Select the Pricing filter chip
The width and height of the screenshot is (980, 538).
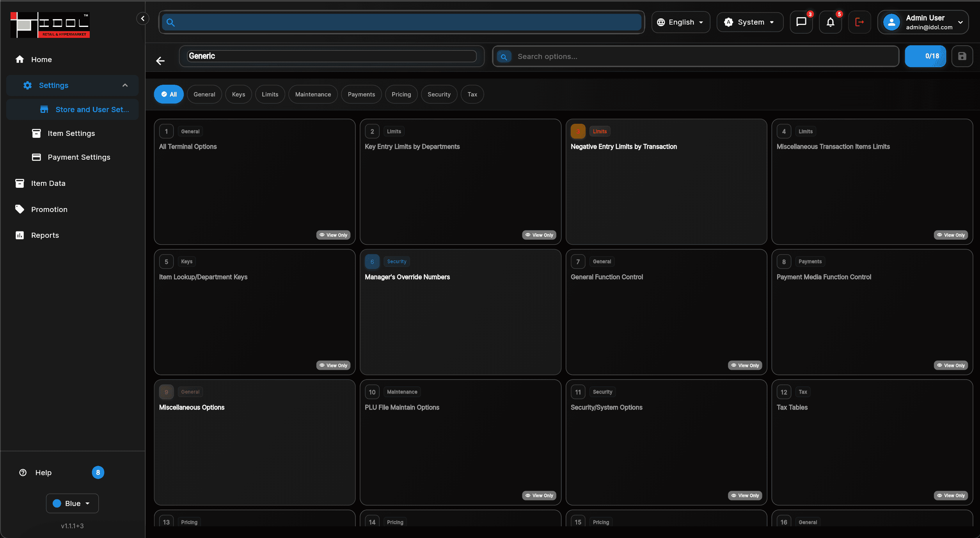coord(401,94)
